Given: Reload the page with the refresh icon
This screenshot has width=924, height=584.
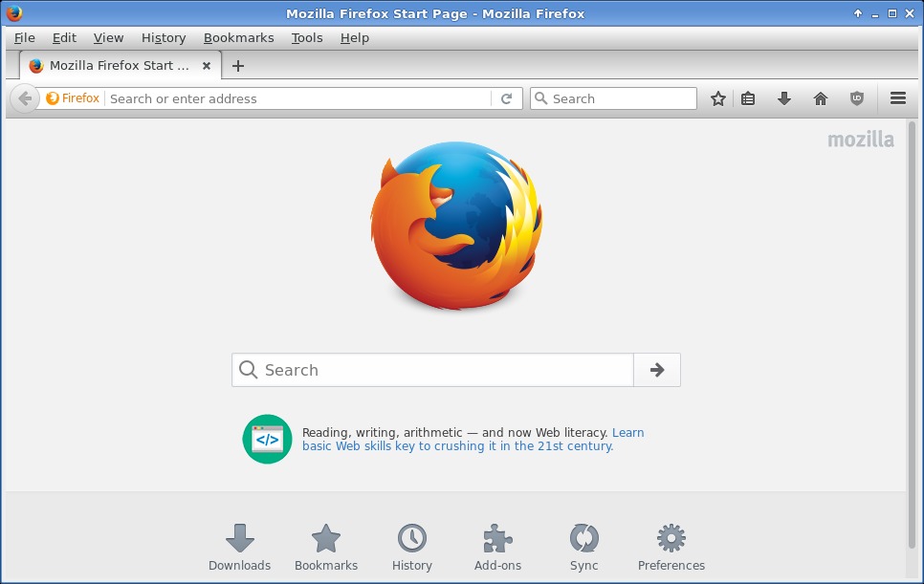Looking at the screenshot, I should [x=506, y=98].
